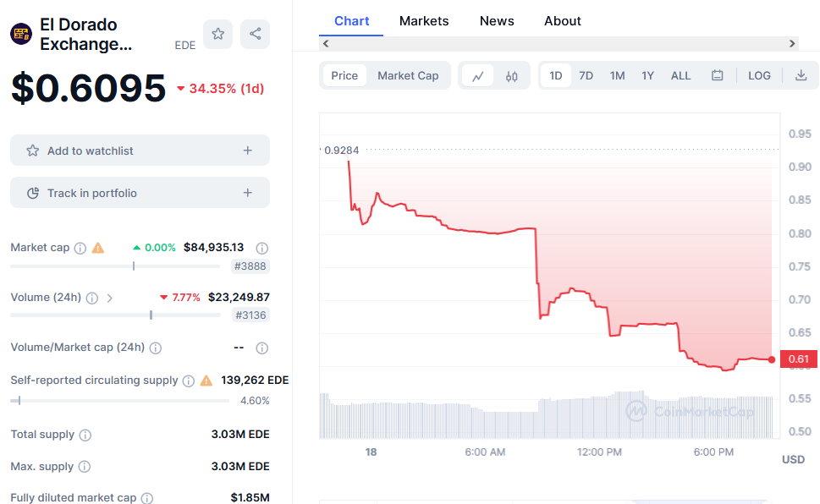This screenshot has width=820, height=504.
Task: Open Volume/Market cap (24h) info icon
Action: [156, 348]
